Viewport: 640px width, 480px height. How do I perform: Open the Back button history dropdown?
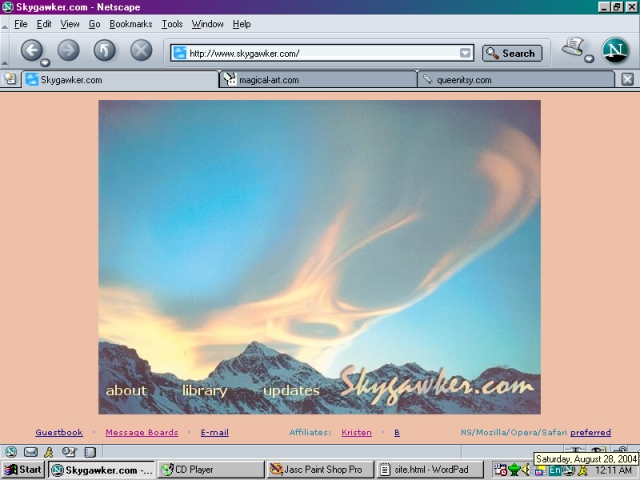[45, 62]
